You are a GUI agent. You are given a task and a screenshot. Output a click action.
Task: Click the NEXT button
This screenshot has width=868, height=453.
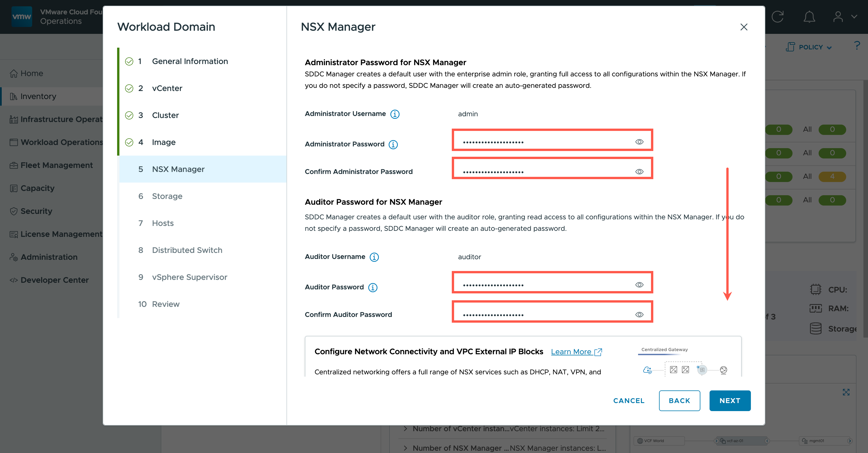730,400
